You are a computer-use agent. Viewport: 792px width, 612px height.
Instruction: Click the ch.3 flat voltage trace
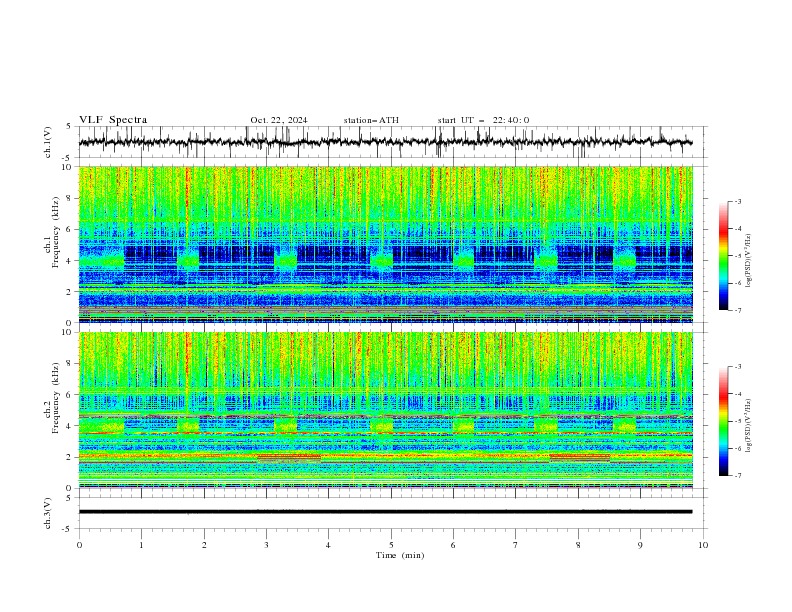tap(385, 512)
